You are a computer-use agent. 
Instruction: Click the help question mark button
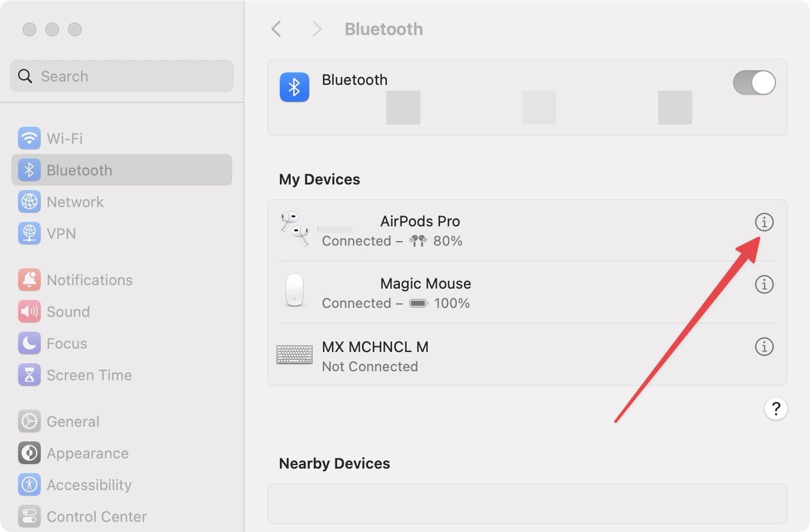pyautogui.click(x=775, y=409)
